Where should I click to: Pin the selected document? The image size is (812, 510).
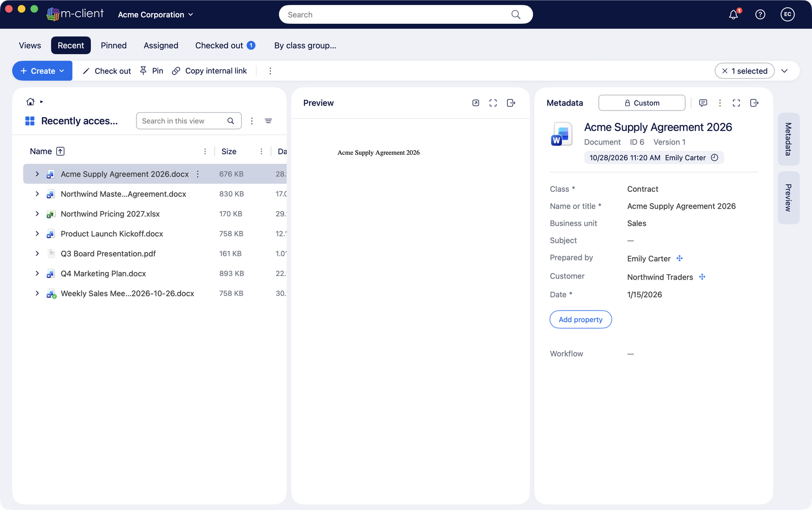coord(152,71)
